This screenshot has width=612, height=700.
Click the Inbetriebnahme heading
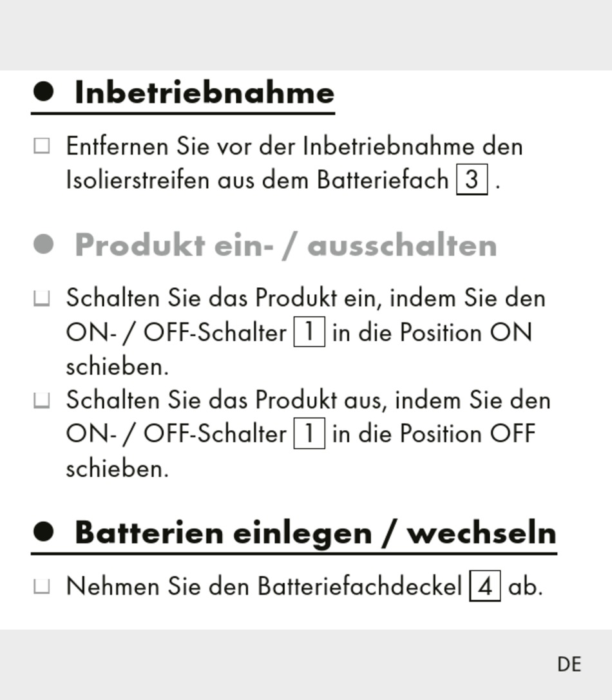205,93
